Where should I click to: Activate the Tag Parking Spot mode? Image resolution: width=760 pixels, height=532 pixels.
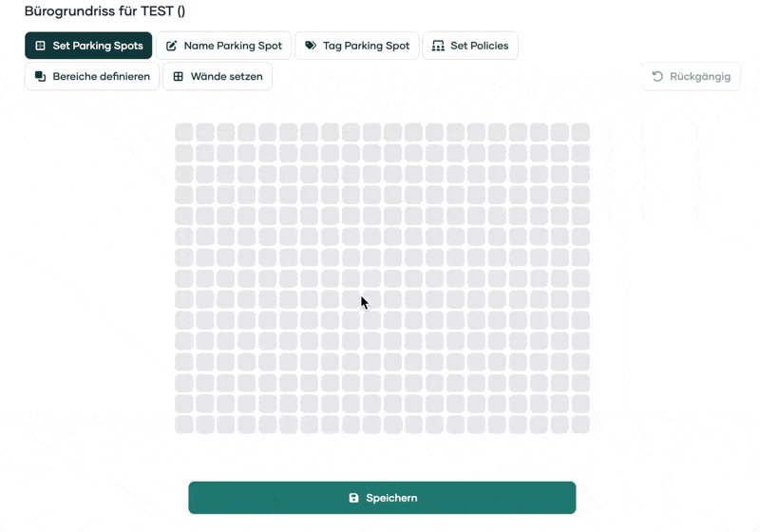(366, 46)
